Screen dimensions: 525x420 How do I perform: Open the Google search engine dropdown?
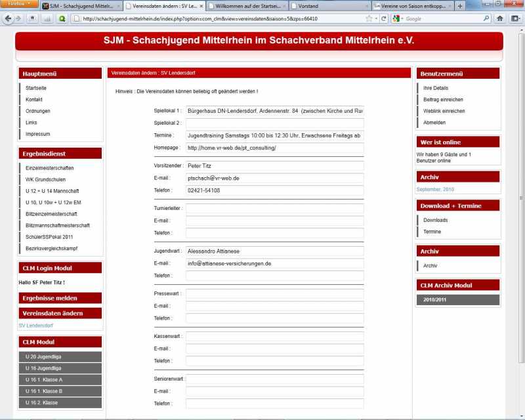tap(398, 18)
